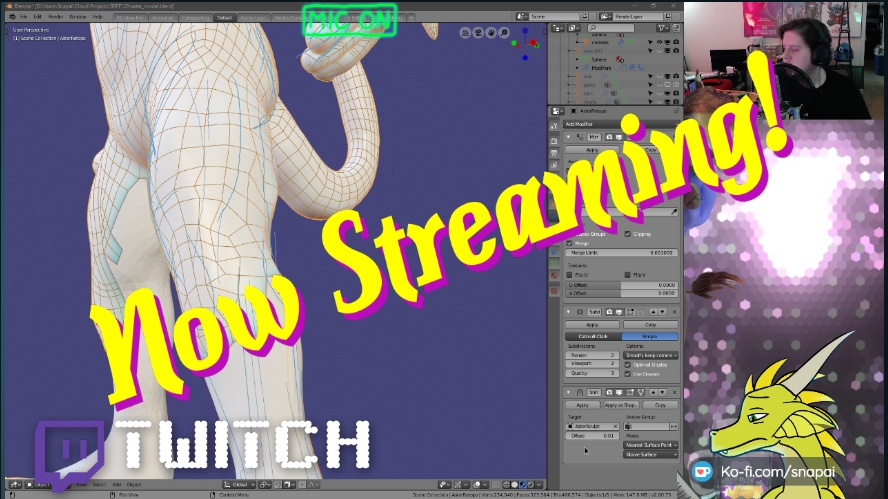888x499 pixels.
Task: Toggle Shri modifier on cage display
Action: point(641,393)
